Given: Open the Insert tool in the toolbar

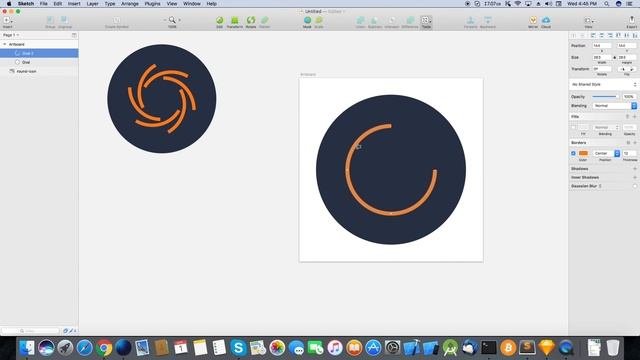Looking at the screenshot, I should pos(8,22).
